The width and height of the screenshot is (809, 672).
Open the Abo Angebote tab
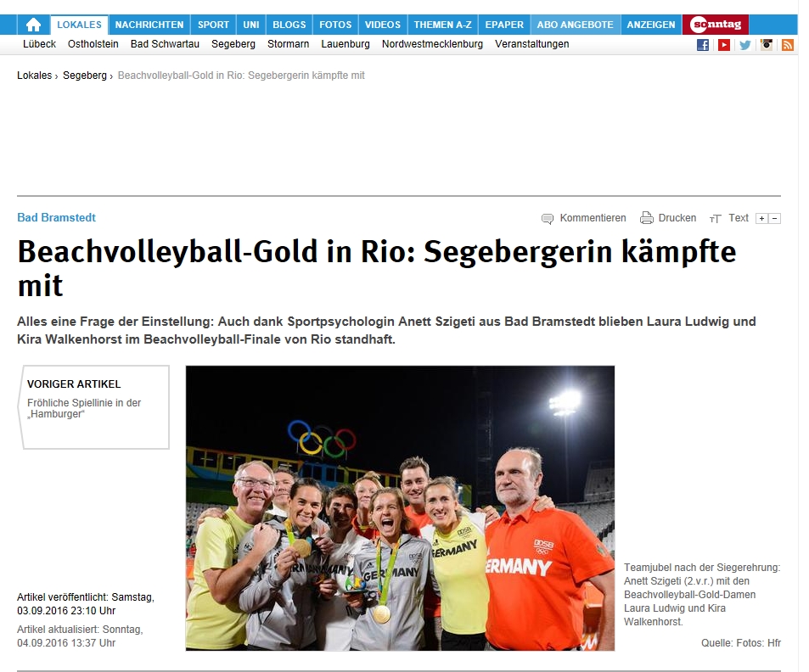pos(575,25)
